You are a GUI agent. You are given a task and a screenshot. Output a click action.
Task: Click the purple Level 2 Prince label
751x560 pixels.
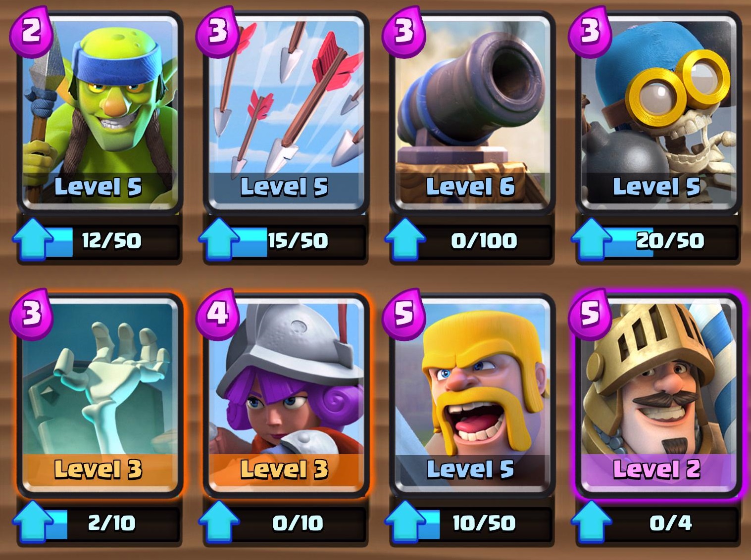pos(657,469)
